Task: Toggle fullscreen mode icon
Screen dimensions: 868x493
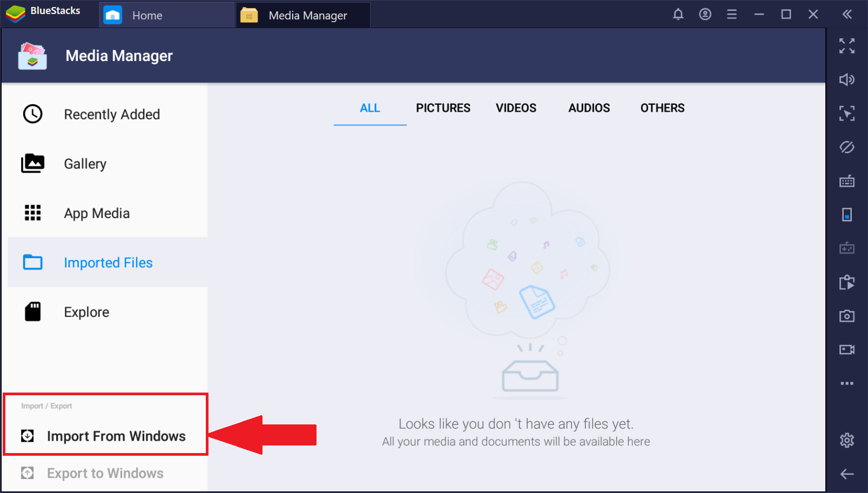Action: [x=847, y=46]
